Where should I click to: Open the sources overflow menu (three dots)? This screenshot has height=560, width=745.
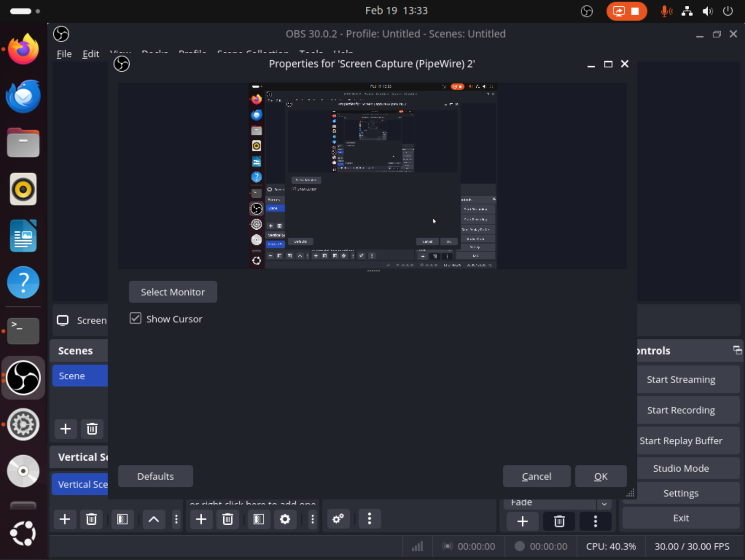[x=312, y=519]
